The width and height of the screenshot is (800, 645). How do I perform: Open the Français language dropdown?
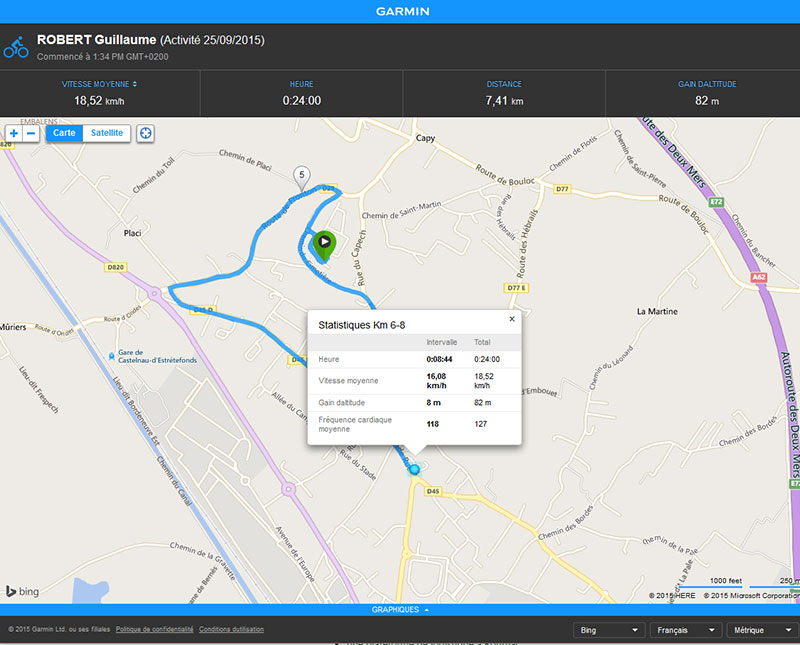click(x=686, y=630)
